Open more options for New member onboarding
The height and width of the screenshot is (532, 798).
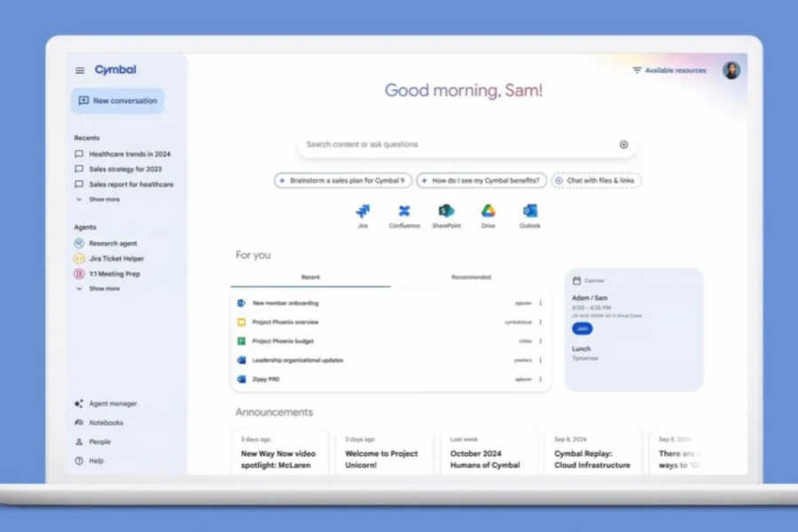click(x=541, y=303)
